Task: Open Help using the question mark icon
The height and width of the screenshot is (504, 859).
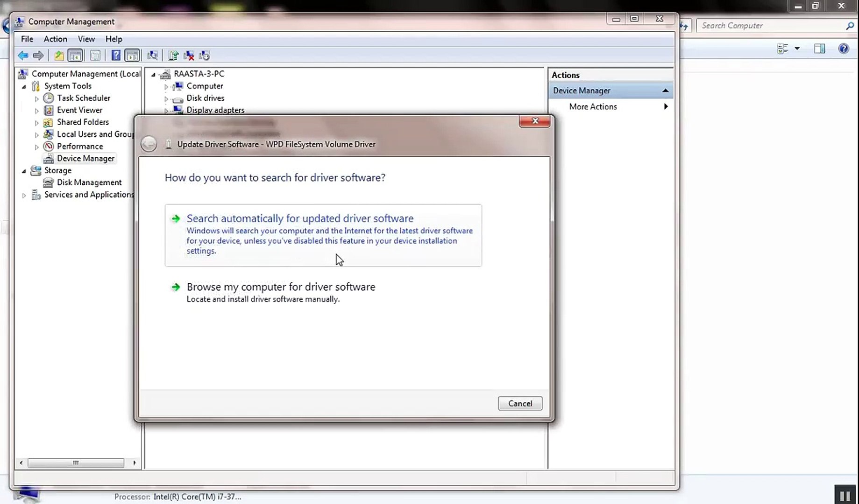Action: point(116,55)
